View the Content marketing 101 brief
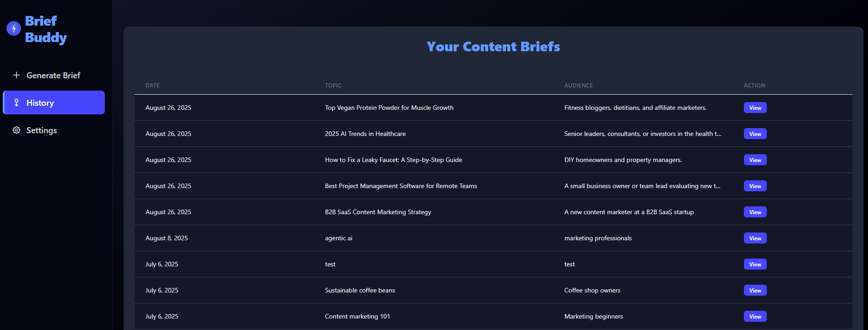 755,316
